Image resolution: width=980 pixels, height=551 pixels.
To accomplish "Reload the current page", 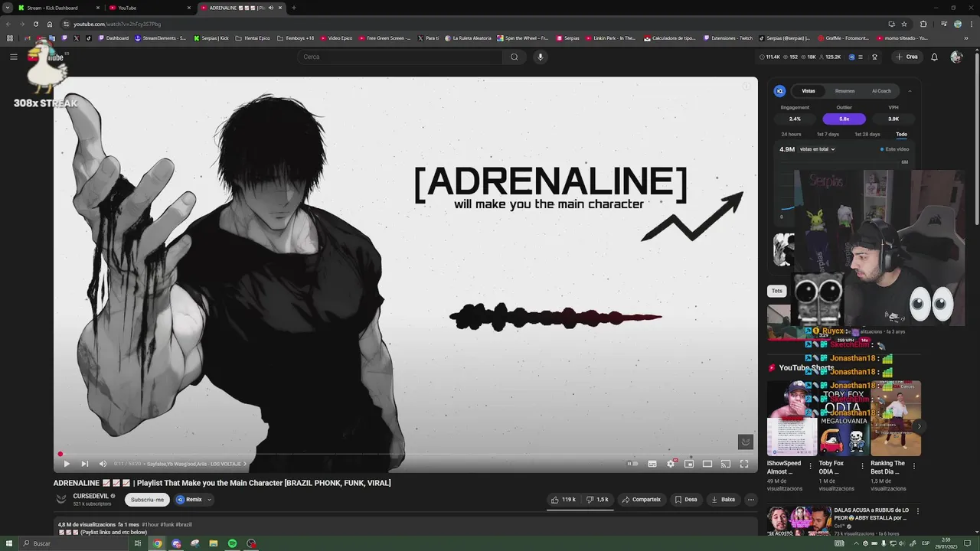I will [x=36, y=24].
